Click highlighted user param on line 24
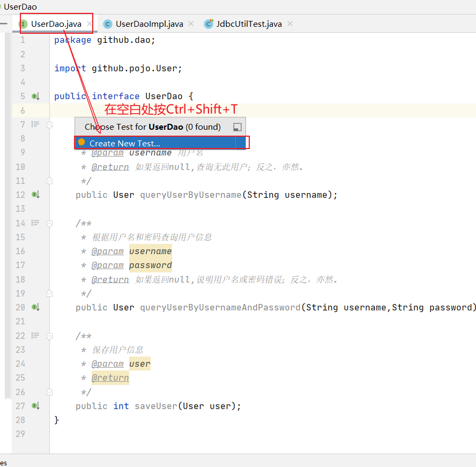 coord(140,364)
